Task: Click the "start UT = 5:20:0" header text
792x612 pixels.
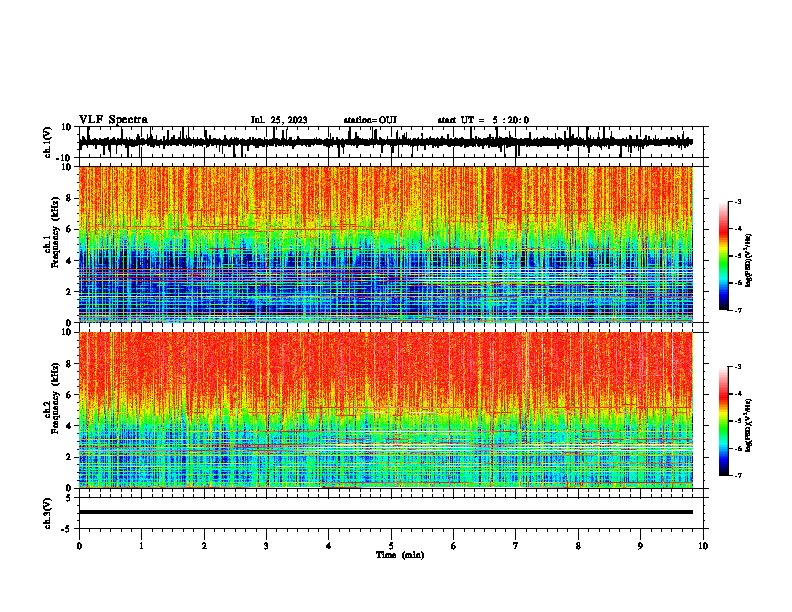Action: [483, 120]
